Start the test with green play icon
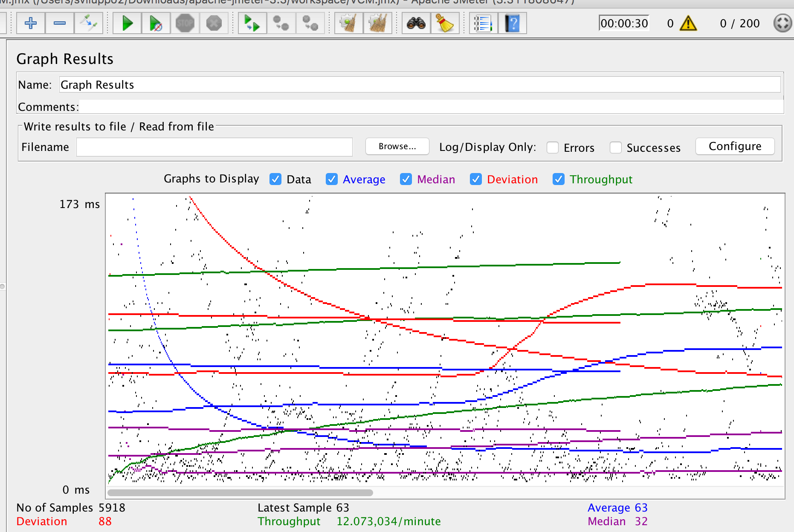Image resolution: width=794 pixels, height=532 pixels. click(x=127, y=23)
